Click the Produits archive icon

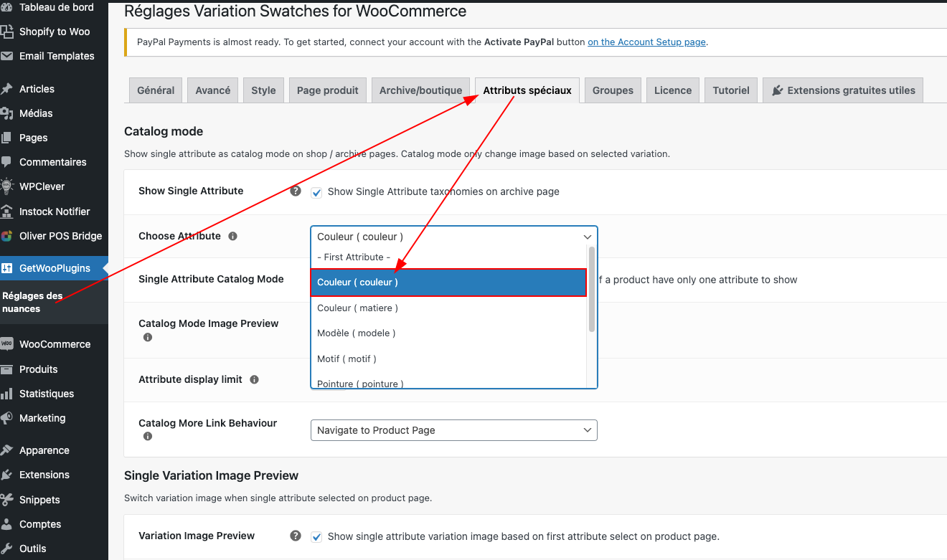[x=6, y=369]
